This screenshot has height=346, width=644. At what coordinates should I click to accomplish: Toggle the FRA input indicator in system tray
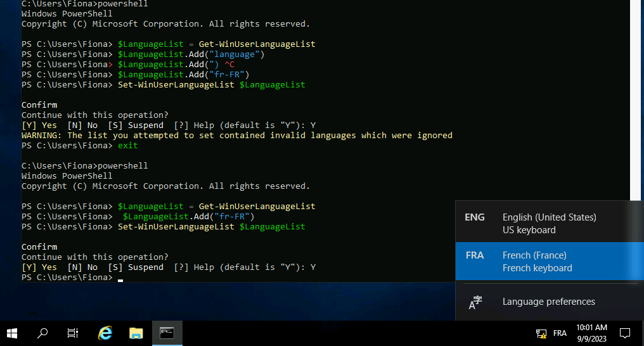tap(560, 333)
